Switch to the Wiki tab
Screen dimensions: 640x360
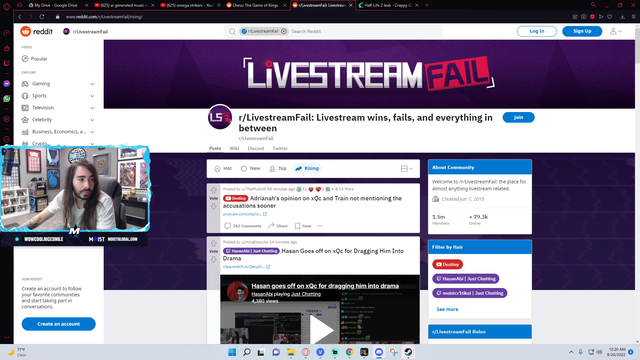[x=234, y=148]
